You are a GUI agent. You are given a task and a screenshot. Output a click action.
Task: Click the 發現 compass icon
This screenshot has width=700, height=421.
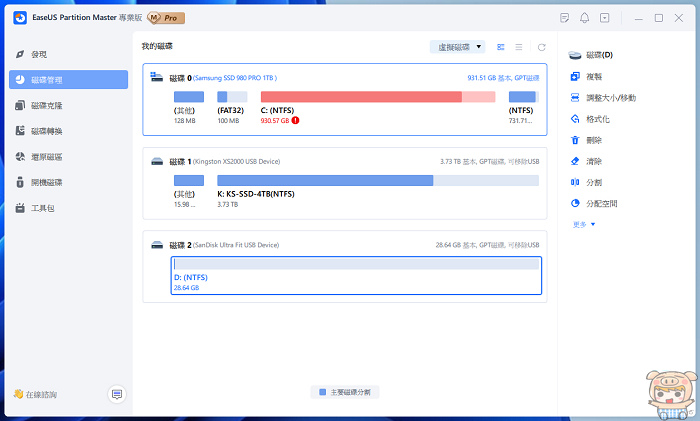click(x=20, y=54)
